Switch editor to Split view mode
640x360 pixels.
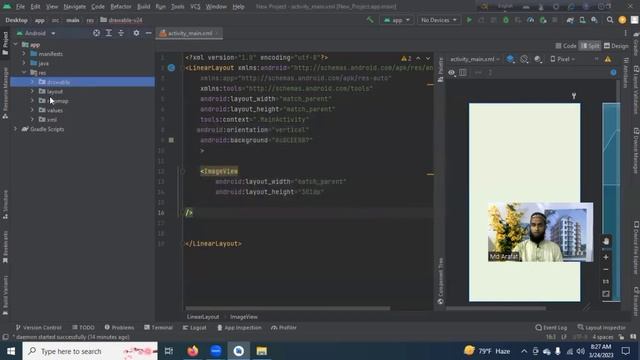click(x=590, y=46)
